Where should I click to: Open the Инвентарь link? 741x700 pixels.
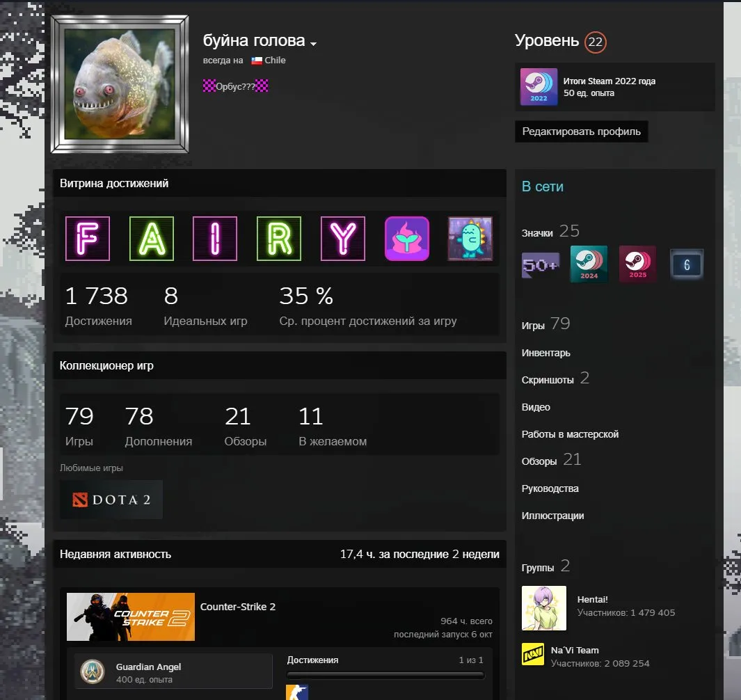[545, 353]
